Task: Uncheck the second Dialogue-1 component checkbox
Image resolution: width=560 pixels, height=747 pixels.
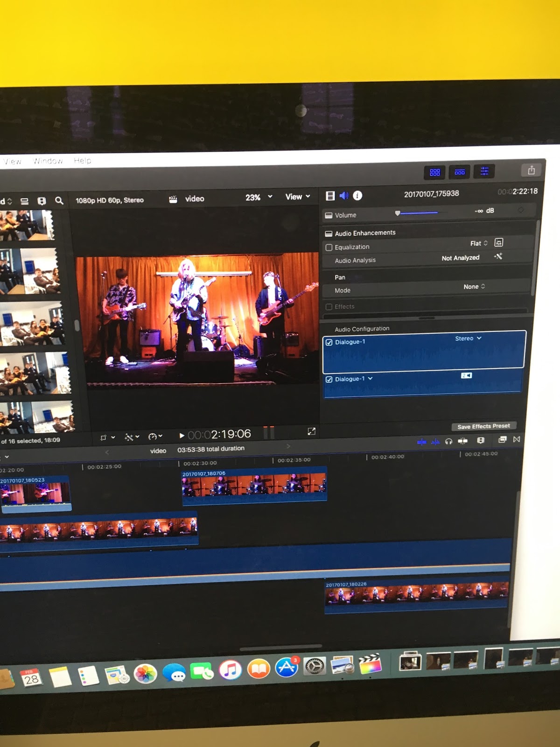Action: [x=329, y=379]
